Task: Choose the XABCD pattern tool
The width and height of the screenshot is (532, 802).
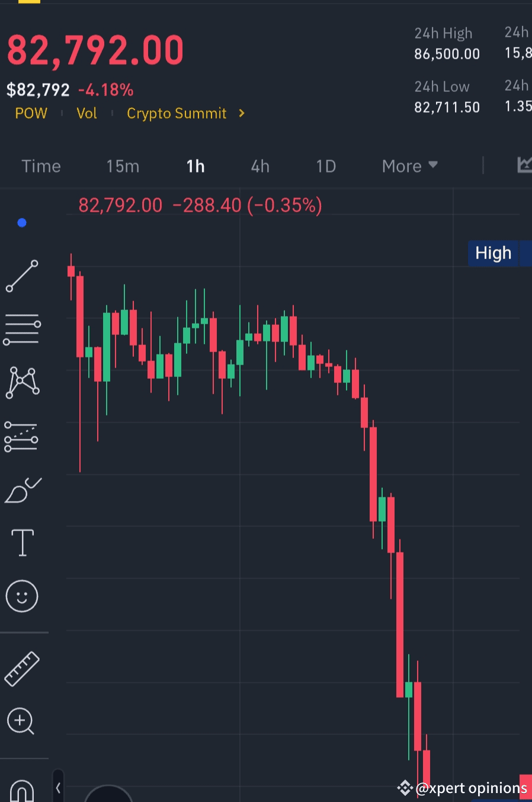Action: (x=23, y=382)
